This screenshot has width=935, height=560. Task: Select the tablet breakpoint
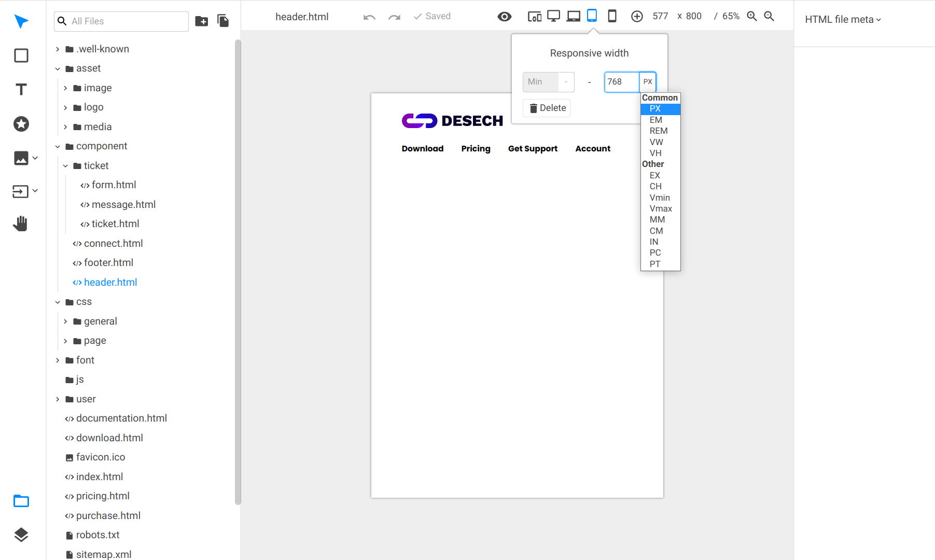(x=592, y=16)
